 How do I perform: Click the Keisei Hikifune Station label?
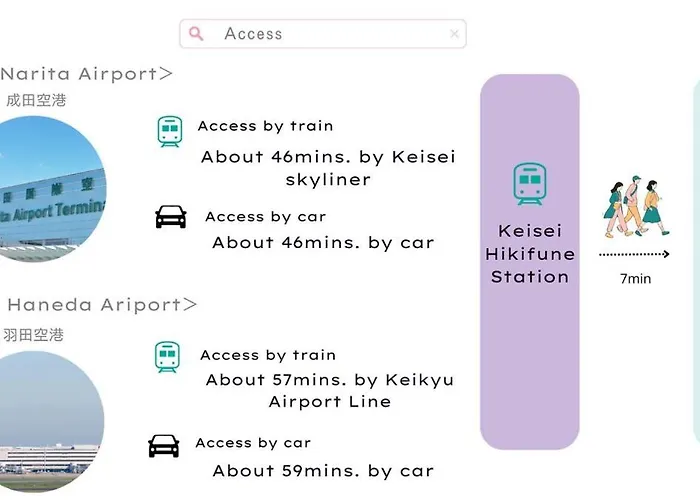(x=530, y=254)
